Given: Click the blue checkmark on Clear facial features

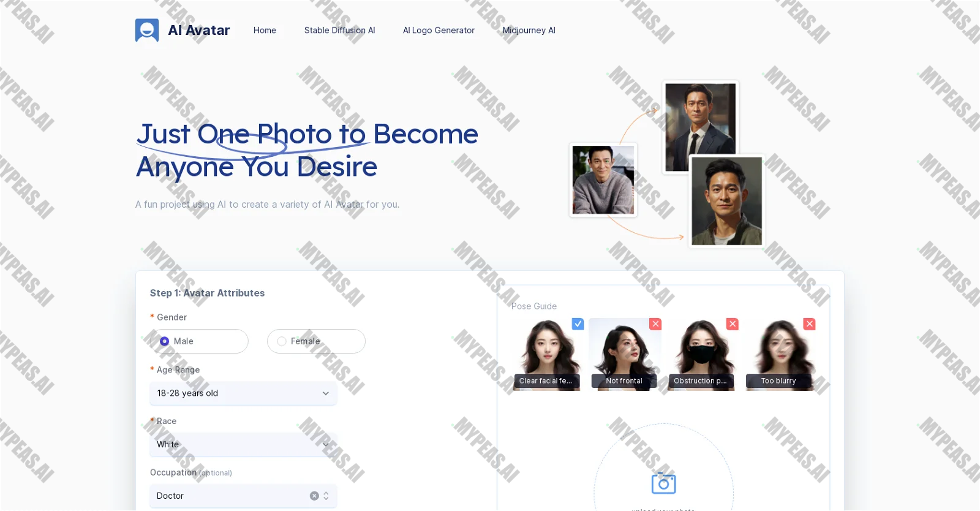Looking at the screenshot, I should [578, 324].
